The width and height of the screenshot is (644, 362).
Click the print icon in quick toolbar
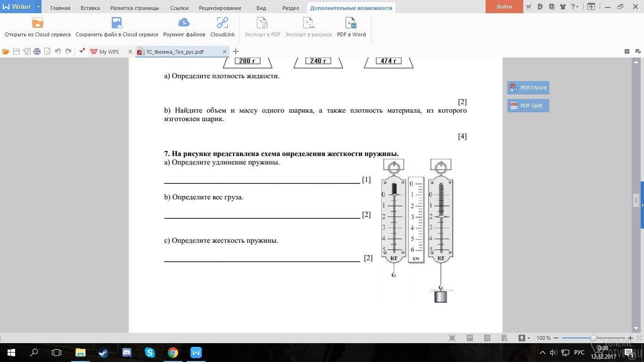[x=37, y=51]
